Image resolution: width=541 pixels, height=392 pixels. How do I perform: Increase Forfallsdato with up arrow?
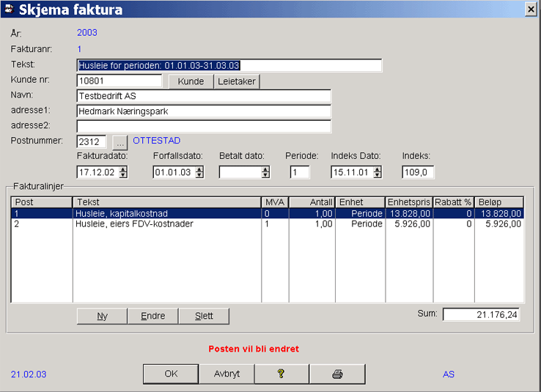[x=199, y=169]
